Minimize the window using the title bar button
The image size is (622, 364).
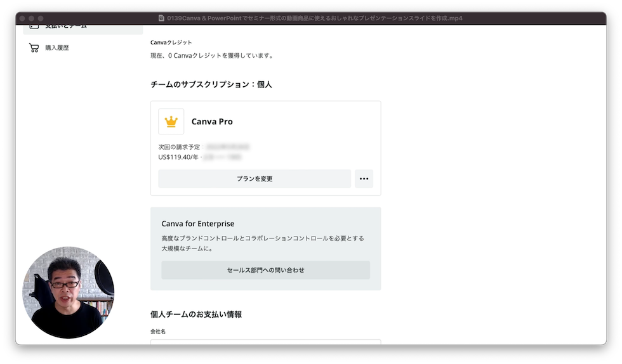coord(31,18)
